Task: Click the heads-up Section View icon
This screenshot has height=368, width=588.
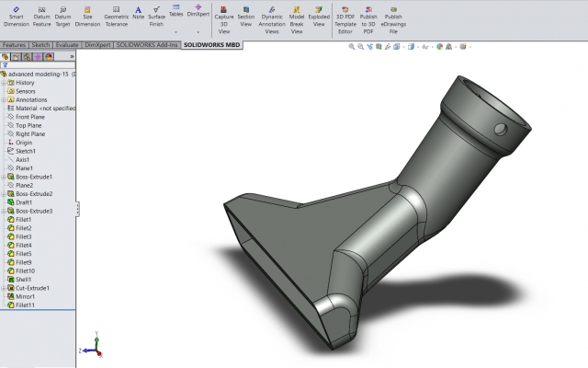Action: [379, 47]
